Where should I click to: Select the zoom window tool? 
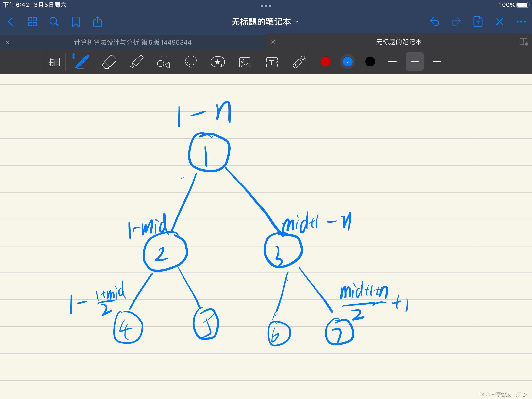(x=54, y=62)
